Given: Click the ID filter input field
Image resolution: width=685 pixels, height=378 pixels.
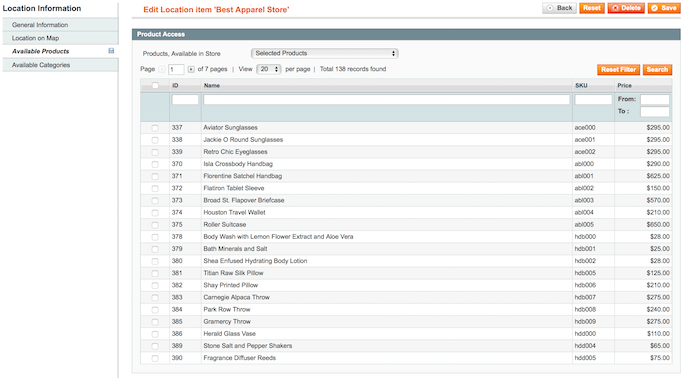Looking at the screenshot, I should click(x=185, y=100).
